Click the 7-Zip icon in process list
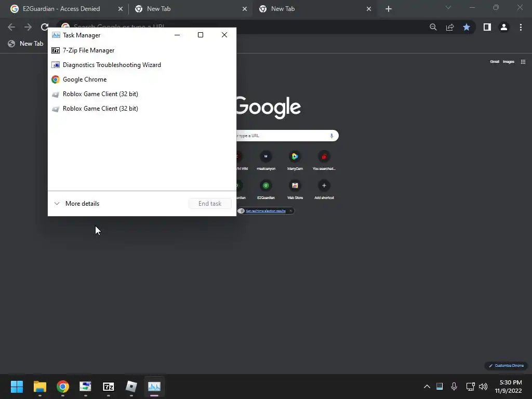Image resolution: width=532 pixels, height=399 pixels. click(x=56, y=50)
